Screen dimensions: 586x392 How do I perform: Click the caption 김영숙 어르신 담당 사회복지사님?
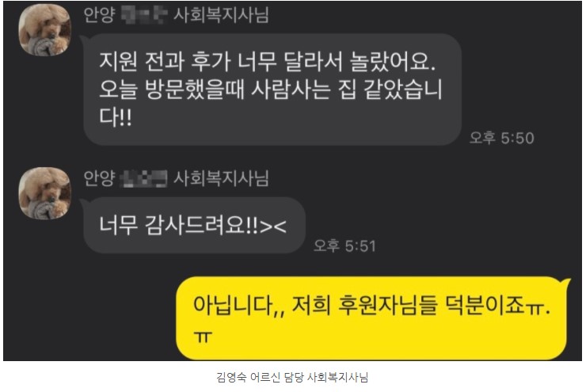pyautogui.click(x=292, y=377)
